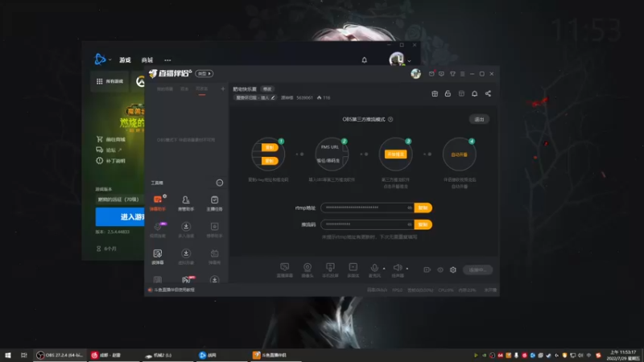This screenshot has height=362, width=644.
Task: Click the 开始推流 step 3 circle button
Action: pyautogui.click(x=395, y=154)
